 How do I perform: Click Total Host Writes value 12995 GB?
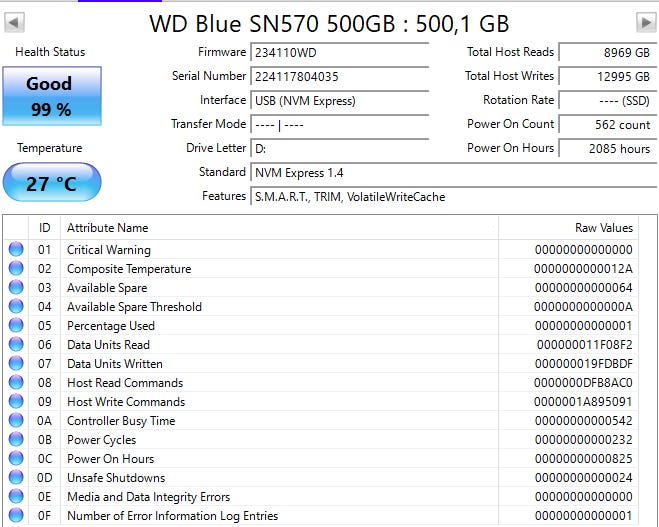tap(608, 76)
